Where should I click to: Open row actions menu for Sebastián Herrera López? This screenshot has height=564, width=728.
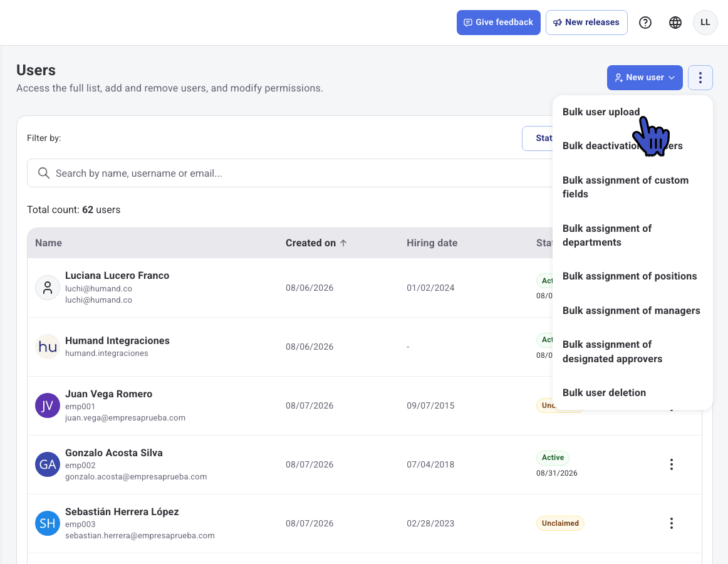pyautogui.click(x=672, y=523)
